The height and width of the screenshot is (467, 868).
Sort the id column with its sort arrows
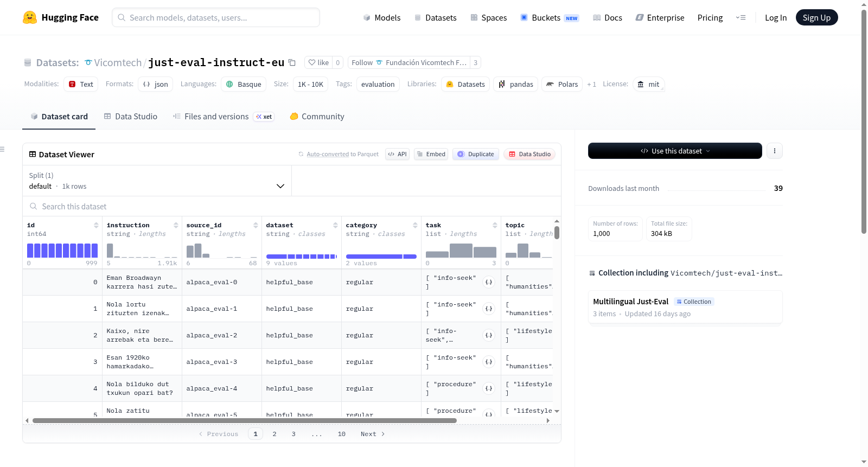96,225
